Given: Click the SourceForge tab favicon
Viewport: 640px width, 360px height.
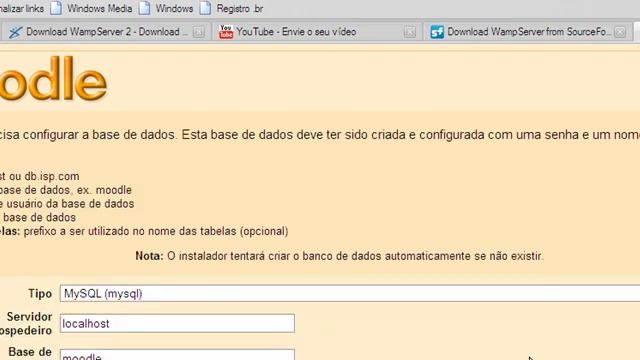Looking at the screenshot, I should pyautogui.click(x=437, y=32).
